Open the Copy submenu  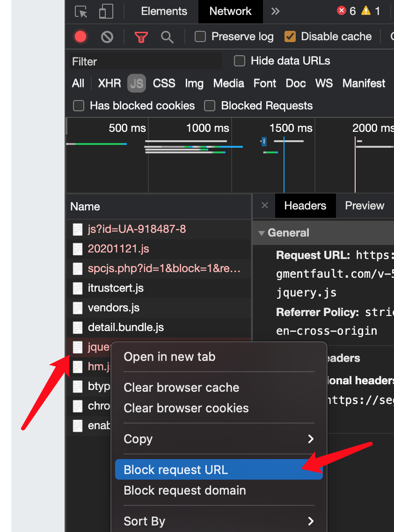219,439
